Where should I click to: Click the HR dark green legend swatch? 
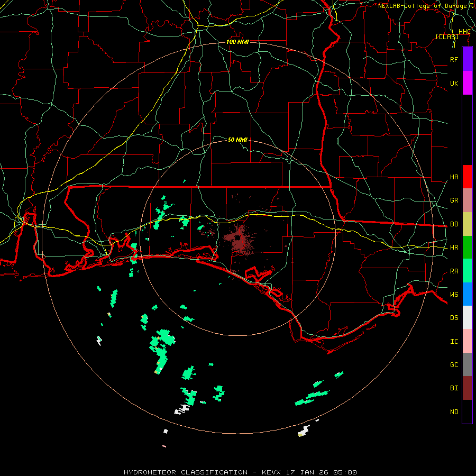coord(467,248)
